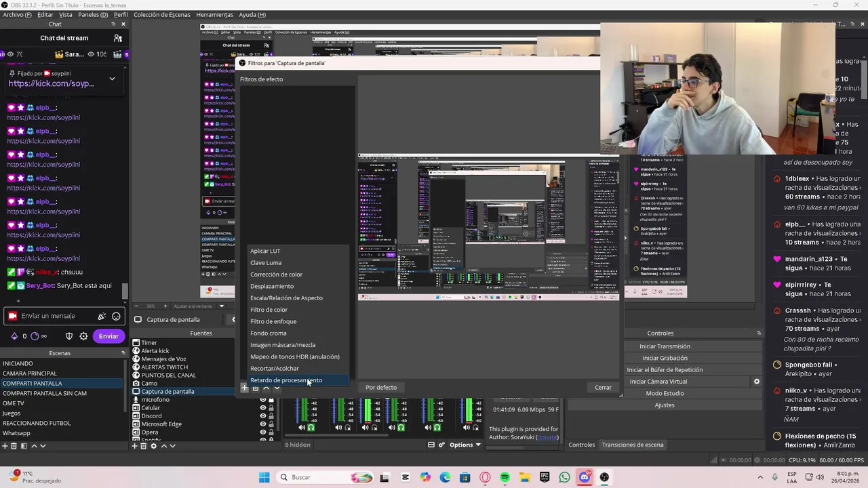Expand the pinned message chevron
The width and height of the screenshot is (868, 488).
(112, 79)
